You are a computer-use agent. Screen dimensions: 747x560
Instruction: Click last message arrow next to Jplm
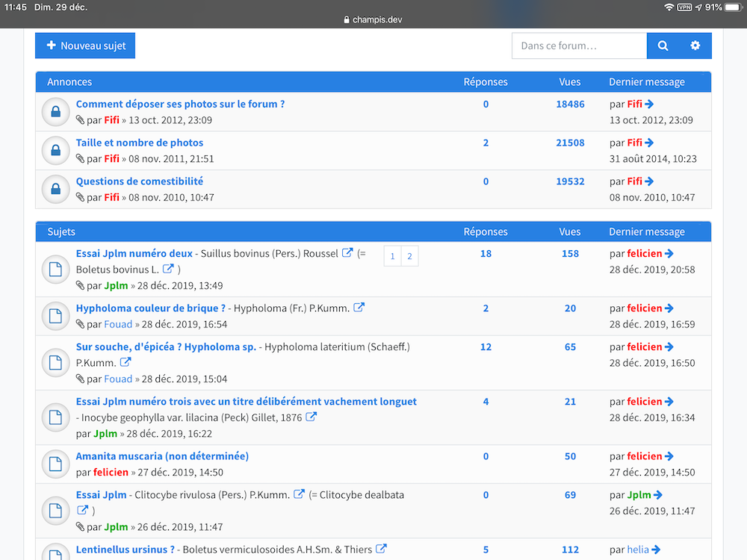pyautogui.click(x=657, y=494)
